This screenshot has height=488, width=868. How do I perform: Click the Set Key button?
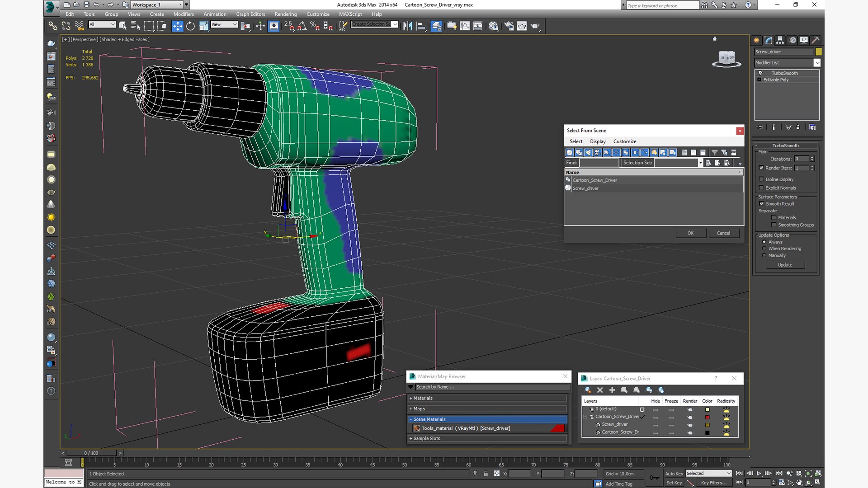[x=674, y=483]
